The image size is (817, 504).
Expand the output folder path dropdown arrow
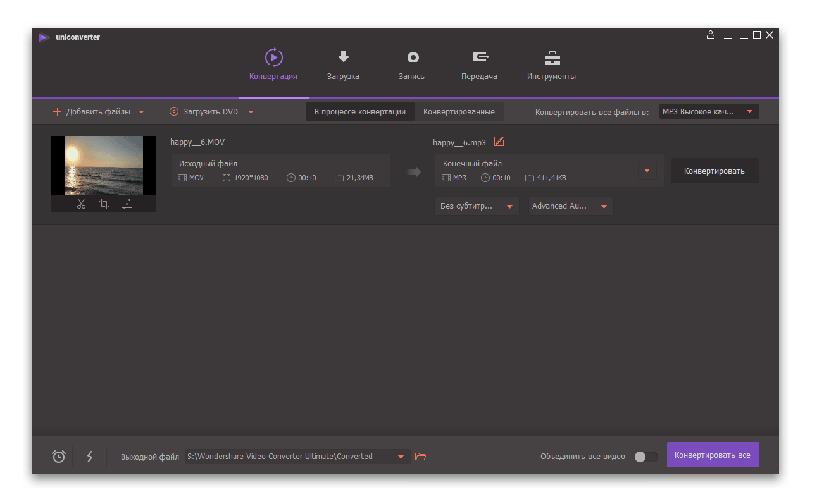tap(401, 457)
